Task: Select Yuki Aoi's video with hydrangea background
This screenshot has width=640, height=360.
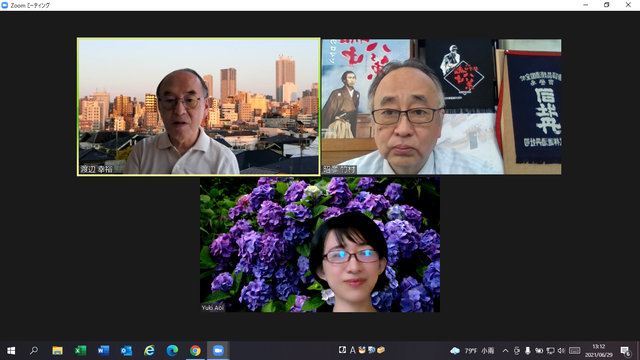Action: (x=320, y=244)
